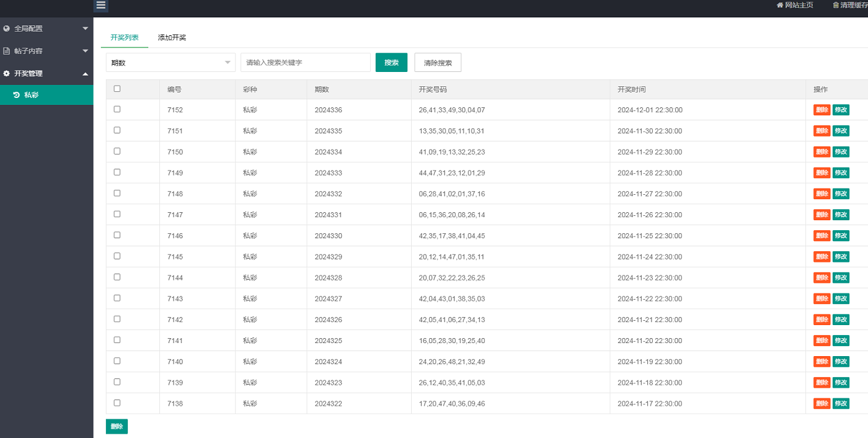Image resolution: width=868 pixels, height=438 pixels.
Task: Toggle the select-all checkbox in table header
Action: pos(117,89)
